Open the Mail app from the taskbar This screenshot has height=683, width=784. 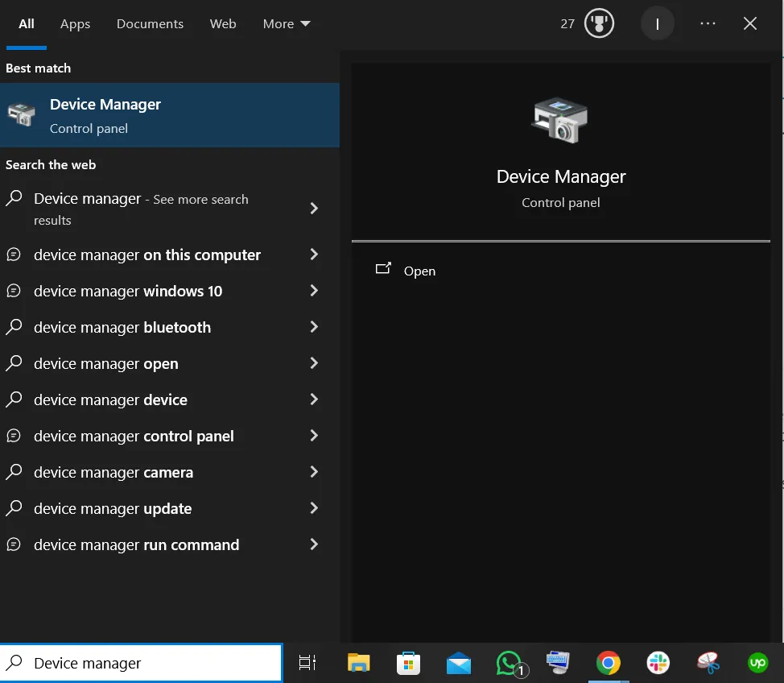[x=459, y=663]
